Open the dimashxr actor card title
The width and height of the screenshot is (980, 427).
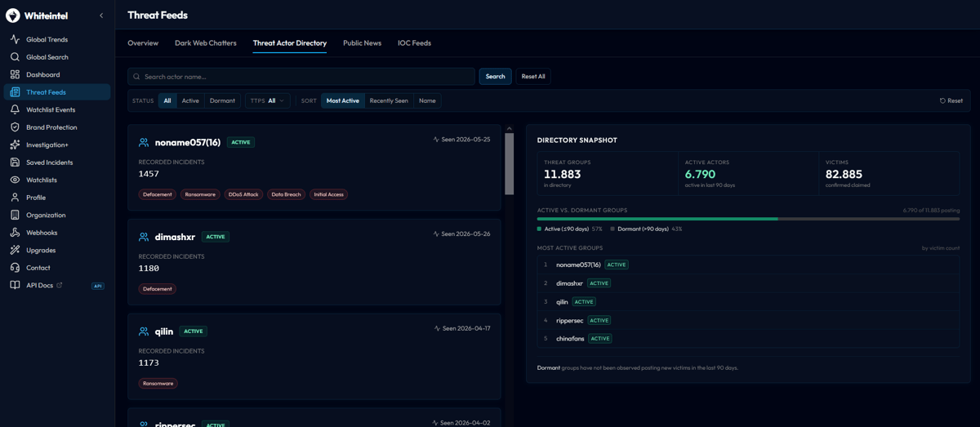[175, 237]
